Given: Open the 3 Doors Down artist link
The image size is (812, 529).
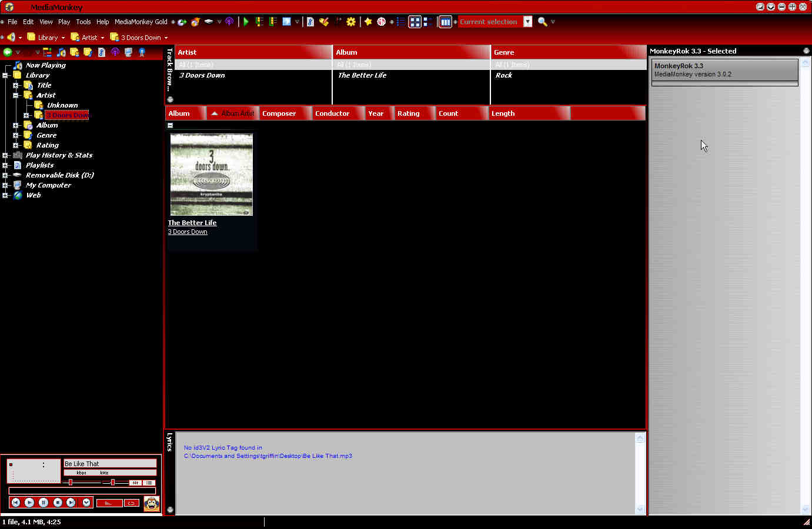Looking at the screenshot, I should 188,232.
